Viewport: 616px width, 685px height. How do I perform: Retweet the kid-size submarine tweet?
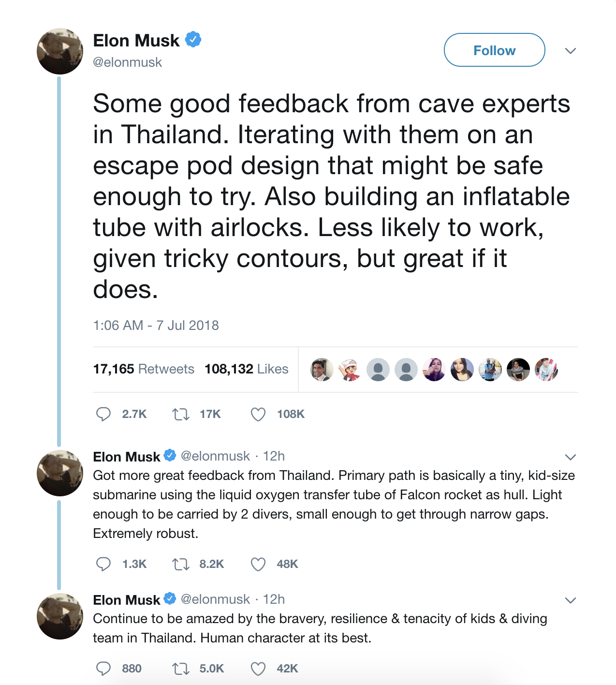tap(181, 564)
